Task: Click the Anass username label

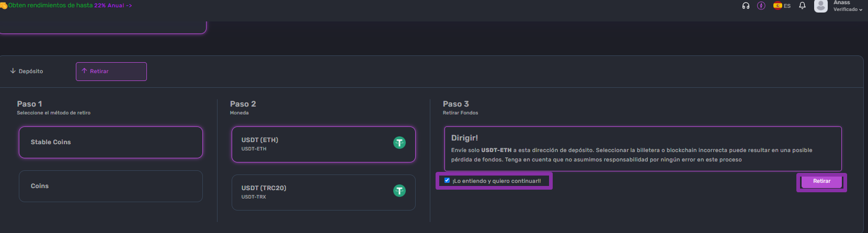Action: 842,3
